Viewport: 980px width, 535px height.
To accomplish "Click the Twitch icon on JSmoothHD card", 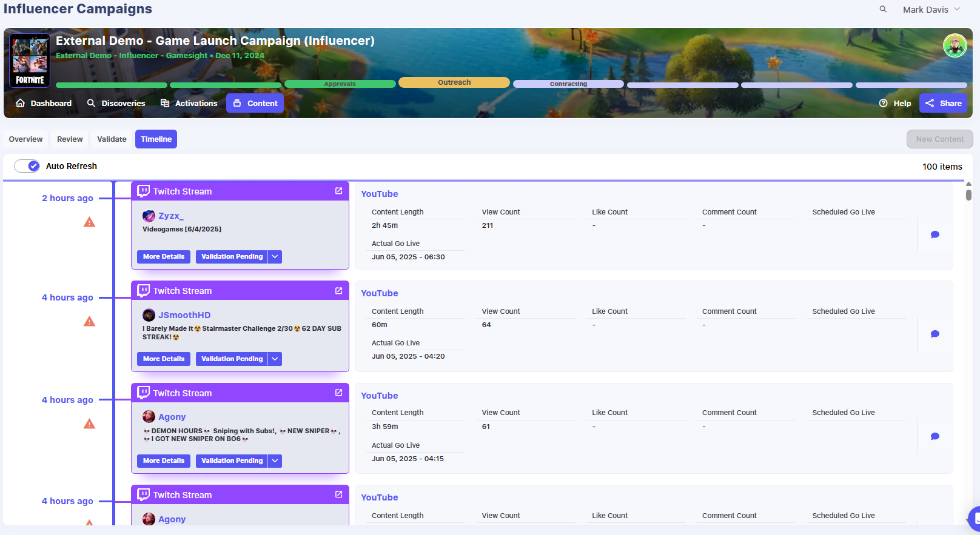I will point(144,290).
